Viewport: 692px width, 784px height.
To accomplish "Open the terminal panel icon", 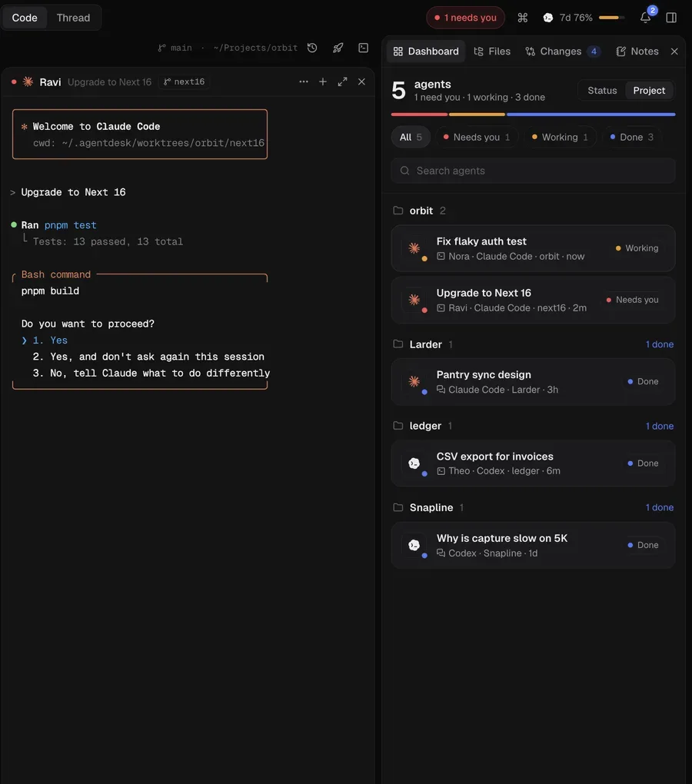I will tap(364, 48).
